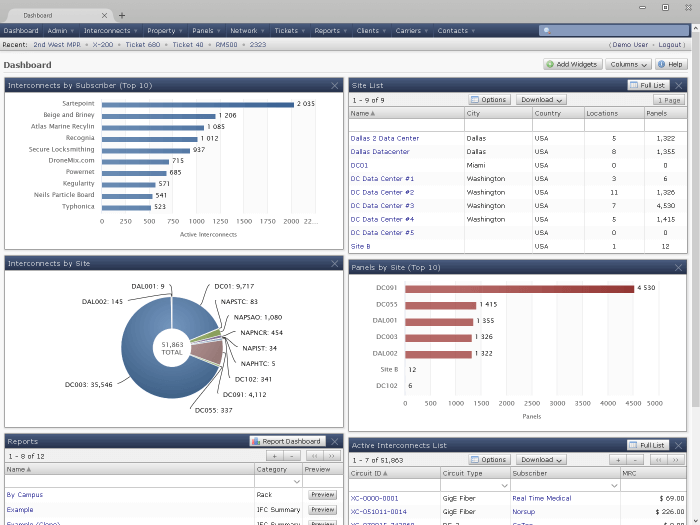Open a new browser tab
Viewport: 700px width, 525px height.
122,15
